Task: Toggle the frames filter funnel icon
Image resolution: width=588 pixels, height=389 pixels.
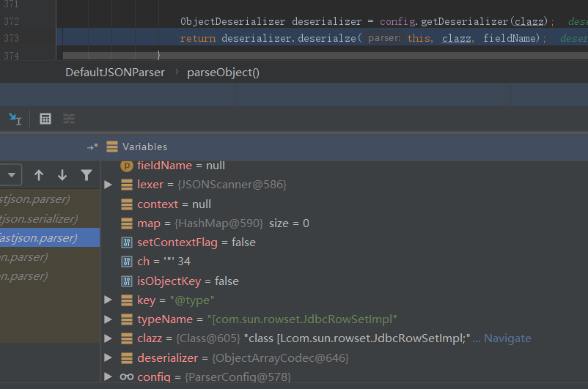Action: (x=87, y=175)
